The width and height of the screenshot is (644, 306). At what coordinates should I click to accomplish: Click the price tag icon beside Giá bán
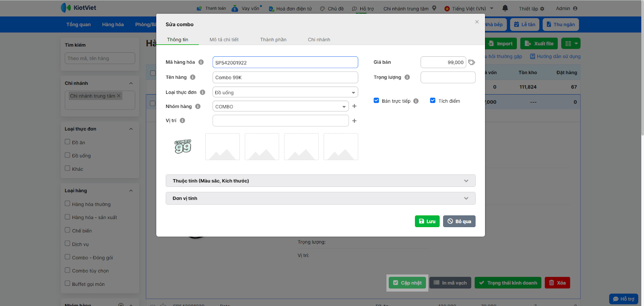472,62
